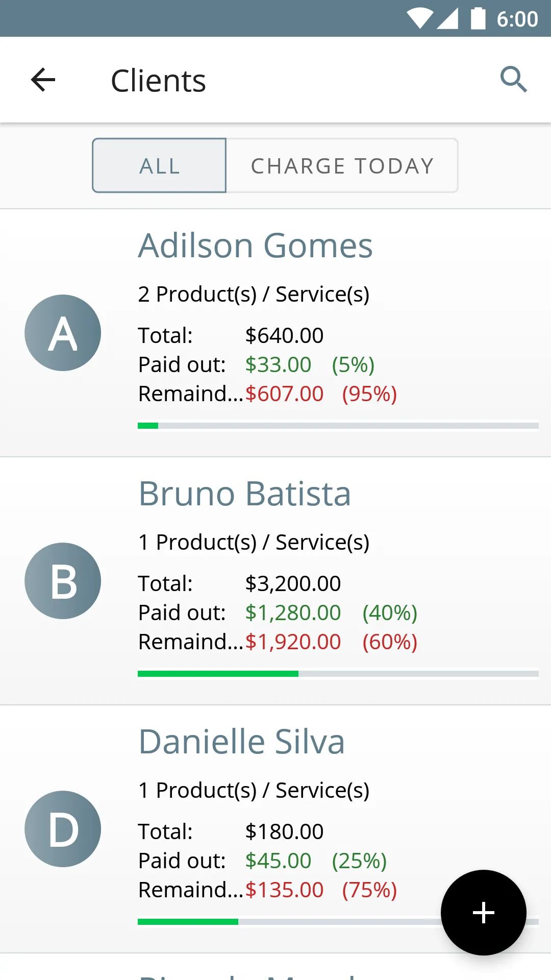This screenshot has width=551, height=980.
Task: Tap Bruno Batista's $3,200.00 total amount
Action: (293, 584)
